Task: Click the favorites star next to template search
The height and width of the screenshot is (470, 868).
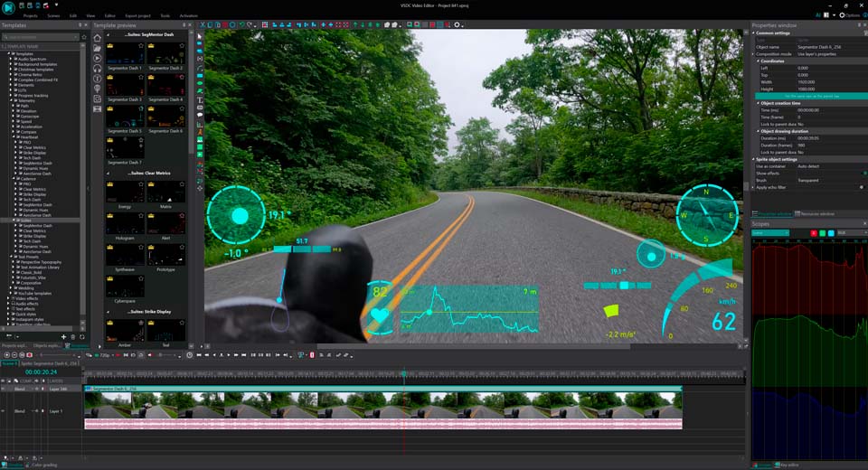Action: 84,37
